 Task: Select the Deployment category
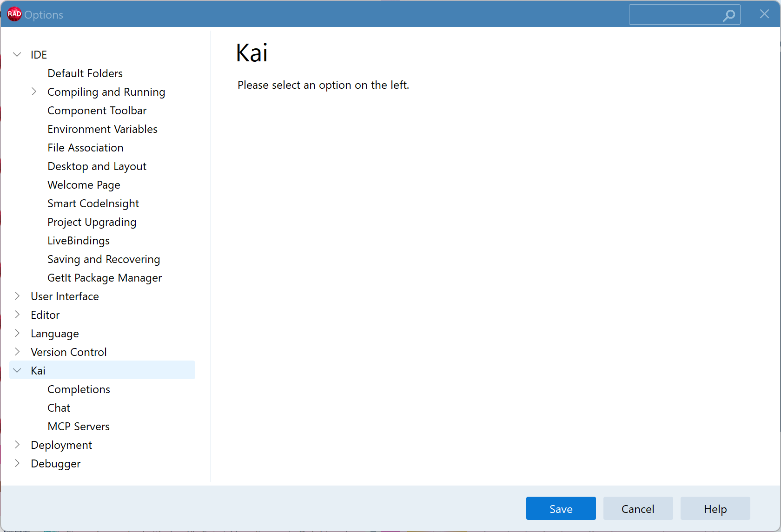[x=61, y=445]
